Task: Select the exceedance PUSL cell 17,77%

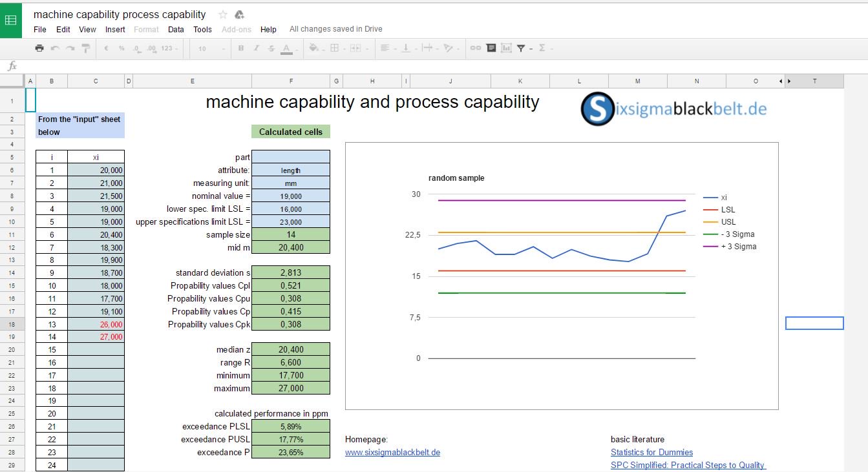Action: tap(291, 440)
